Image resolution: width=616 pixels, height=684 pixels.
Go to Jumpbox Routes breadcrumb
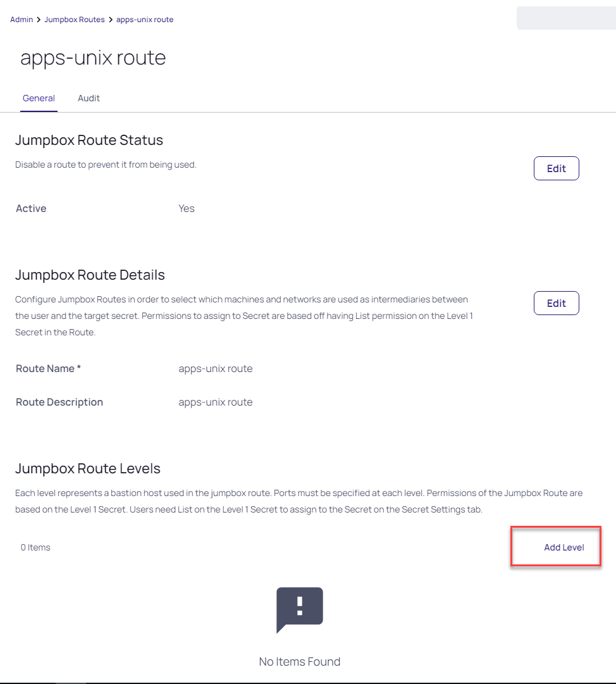75,20
